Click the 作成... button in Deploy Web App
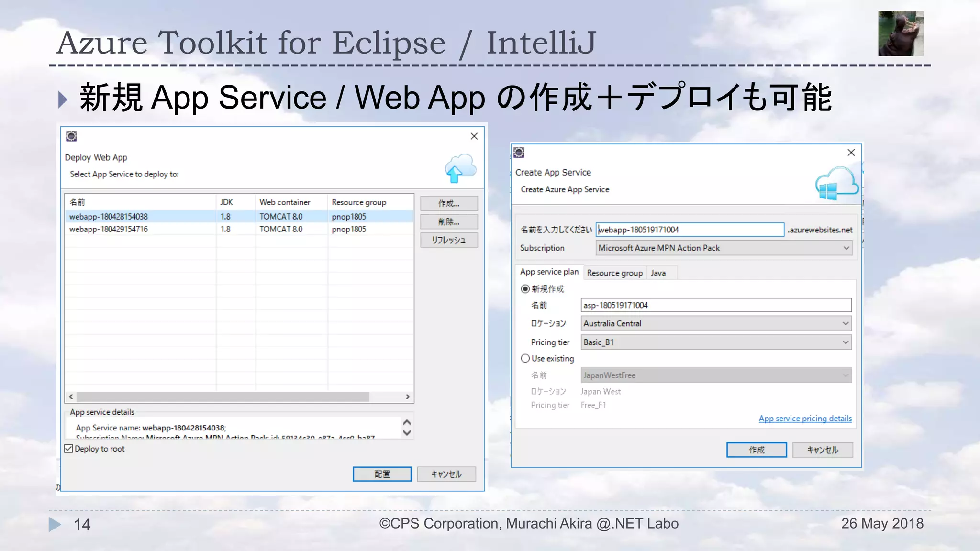 click(449, 203)
